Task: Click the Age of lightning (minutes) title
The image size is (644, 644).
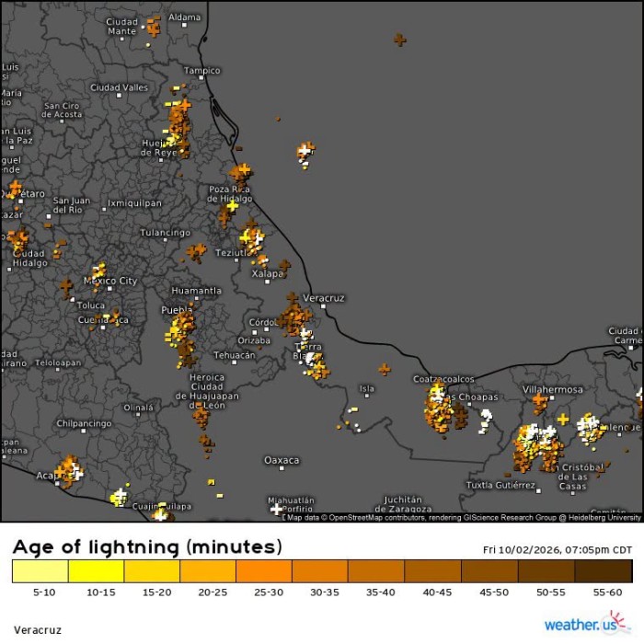Action: (x=147, y=547)
